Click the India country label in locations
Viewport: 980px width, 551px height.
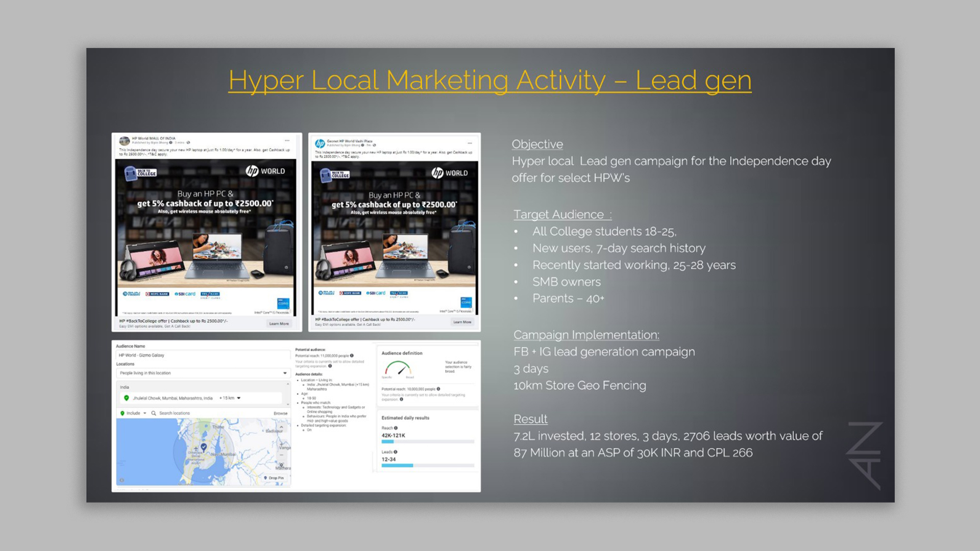click(x=125, y=387)
